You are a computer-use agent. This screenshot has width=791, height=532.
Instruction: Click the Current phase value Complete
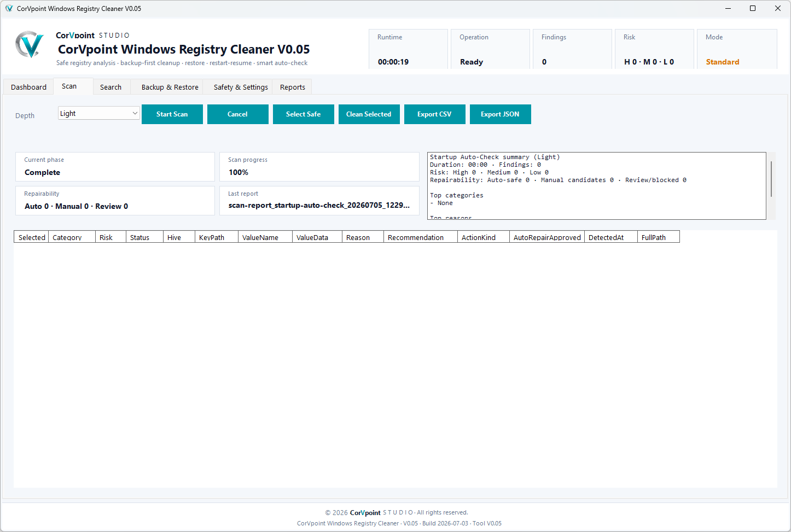click(x=43, y=172)
